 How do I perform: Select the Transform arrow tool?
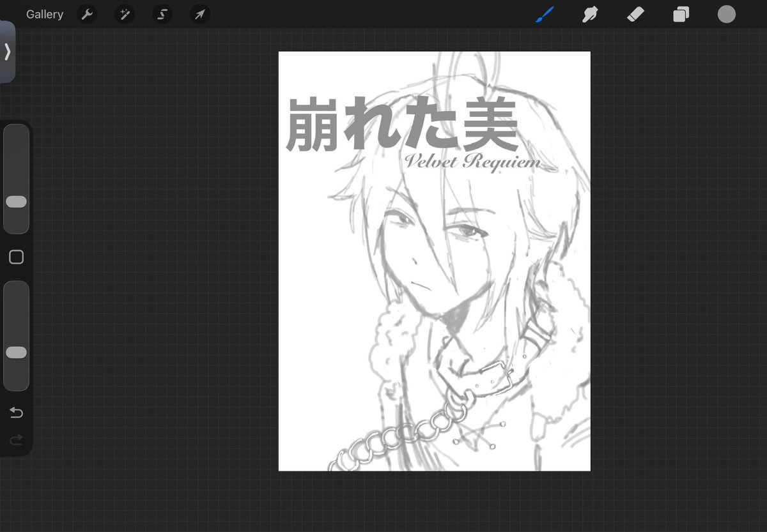(199, 14)
